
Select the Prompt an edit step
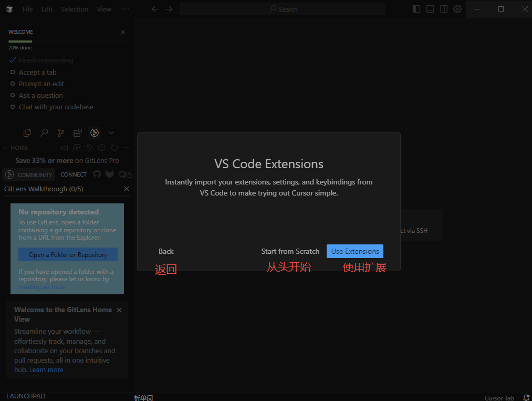coord(41,84)
